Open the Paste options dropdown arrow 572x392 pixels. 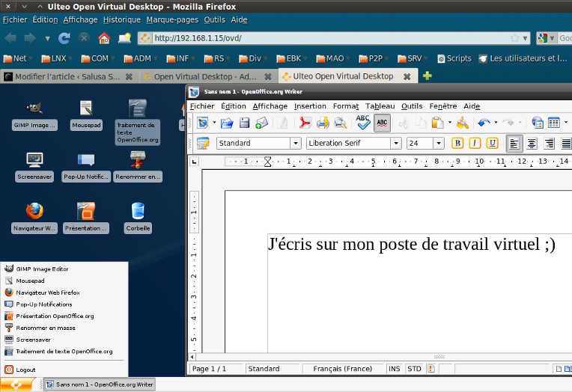tap(450, 123)
